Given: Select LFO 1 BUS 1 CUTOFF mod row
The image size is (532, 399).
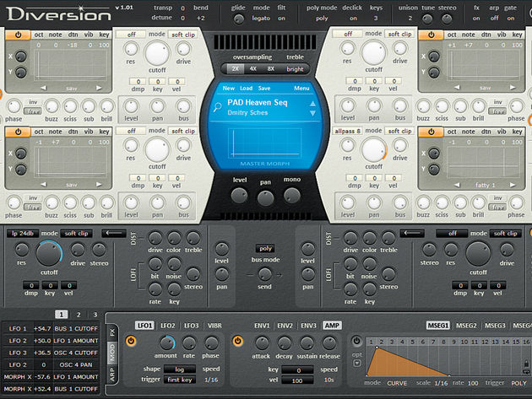Looking at the screenshot, I should click(51, 328).
